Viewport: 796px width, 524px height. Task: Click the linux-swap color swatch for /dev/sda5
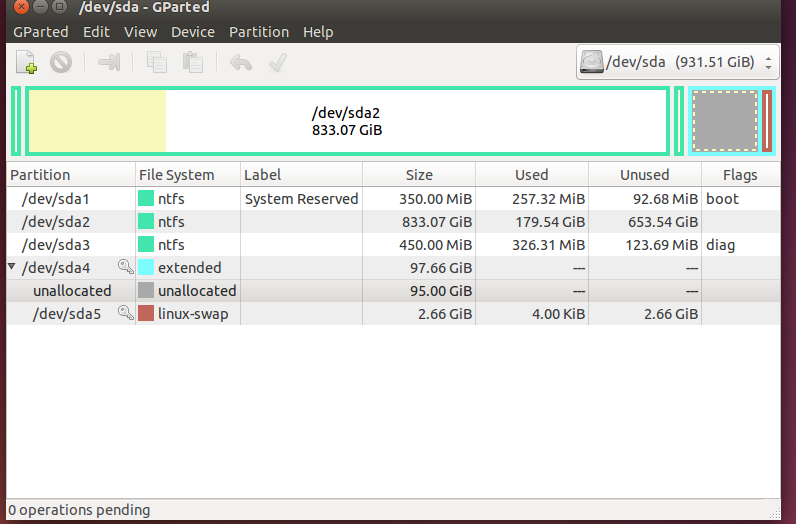[146, 314]
